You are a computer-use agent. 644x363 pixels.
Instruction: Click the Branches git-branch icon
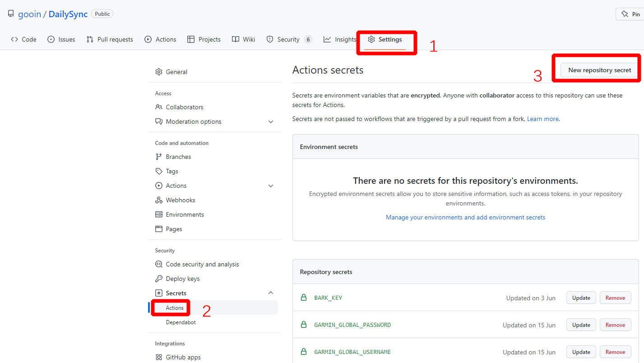pyautogui.click(x=159, y=157)
